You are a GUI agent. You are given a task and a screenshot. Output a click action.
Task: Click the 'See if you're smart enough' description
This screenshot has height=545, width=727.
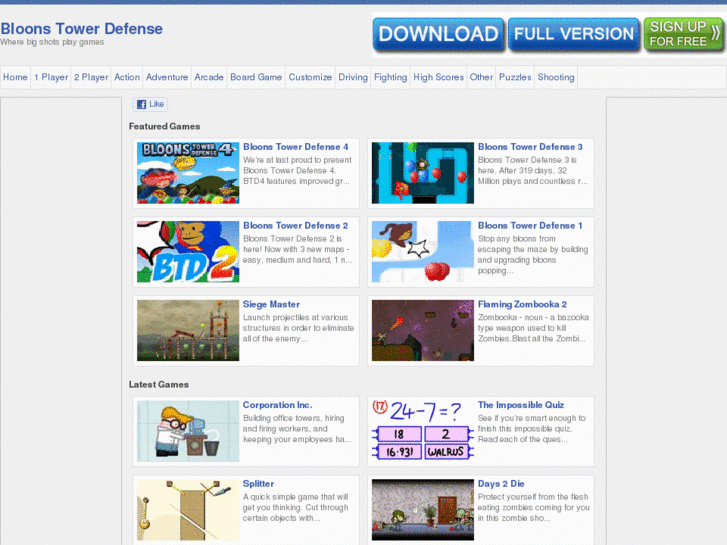coord(532,429)
